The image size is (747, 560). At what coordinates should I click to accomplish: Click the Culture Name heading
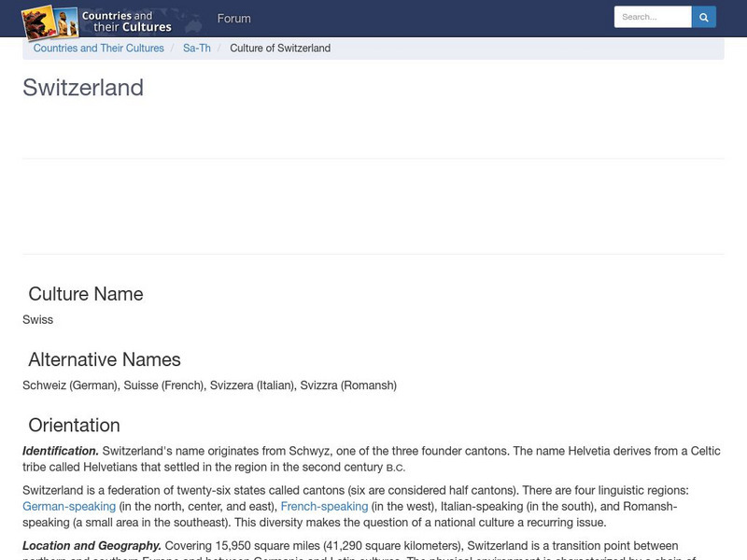point(86,294)
